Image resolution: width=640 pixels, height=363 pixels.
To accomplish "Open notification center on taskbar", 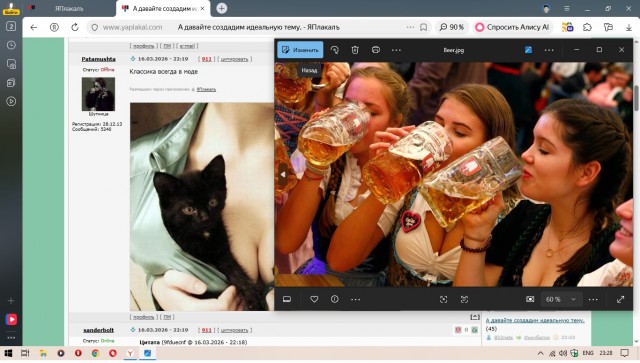I will (x=624, y=353).
